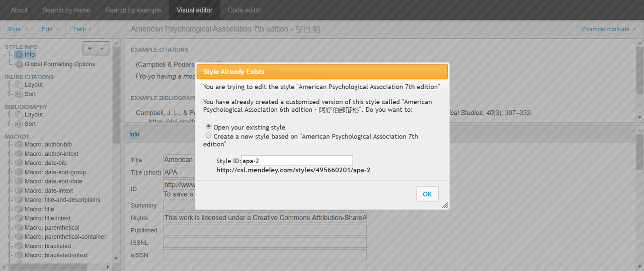Viewport: 644px width, 271px height.
Task: Click the cube icon for Macro: date-sort-group
Action: [x=19, y=172]
